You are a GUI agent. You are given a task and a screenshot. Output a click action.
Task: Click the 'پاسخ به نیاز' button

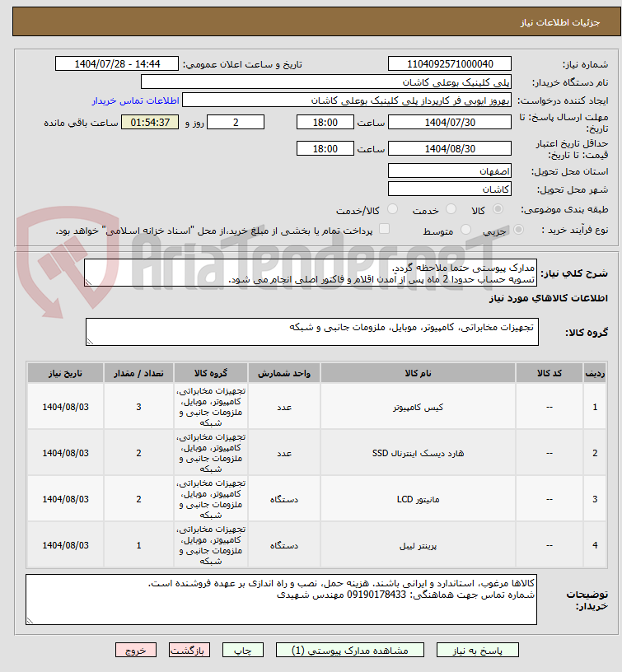477,650
